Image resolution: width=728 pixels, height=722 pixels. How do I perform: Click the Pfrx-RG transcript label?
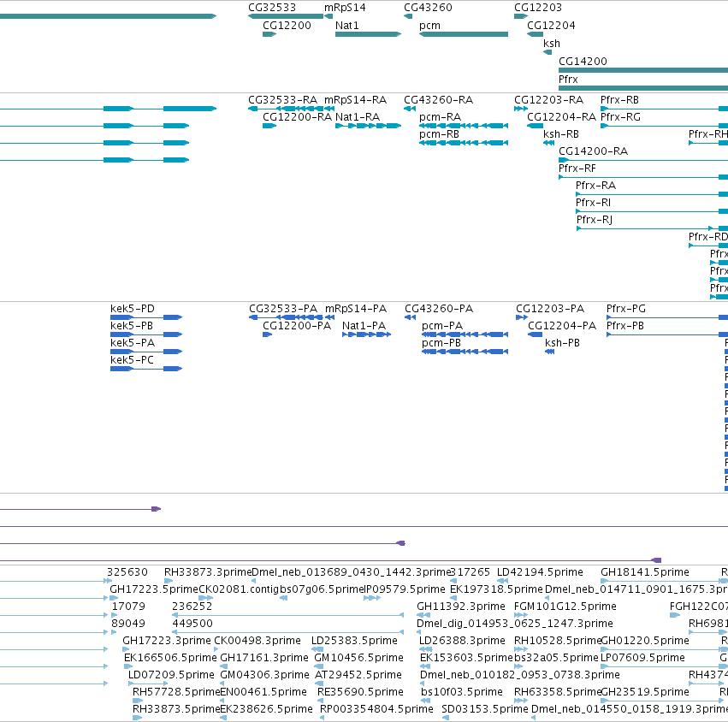pyautogui.click(x=620, y=117)
